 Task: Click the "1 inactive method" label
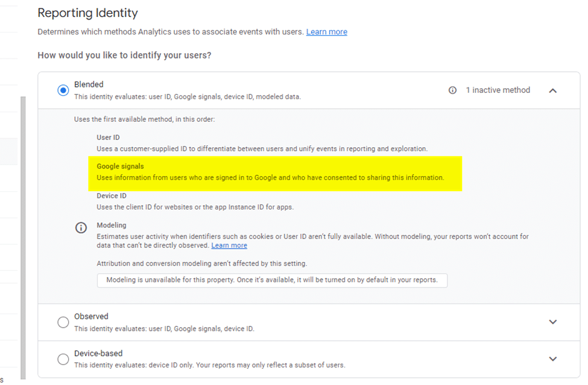coord(498,90)
